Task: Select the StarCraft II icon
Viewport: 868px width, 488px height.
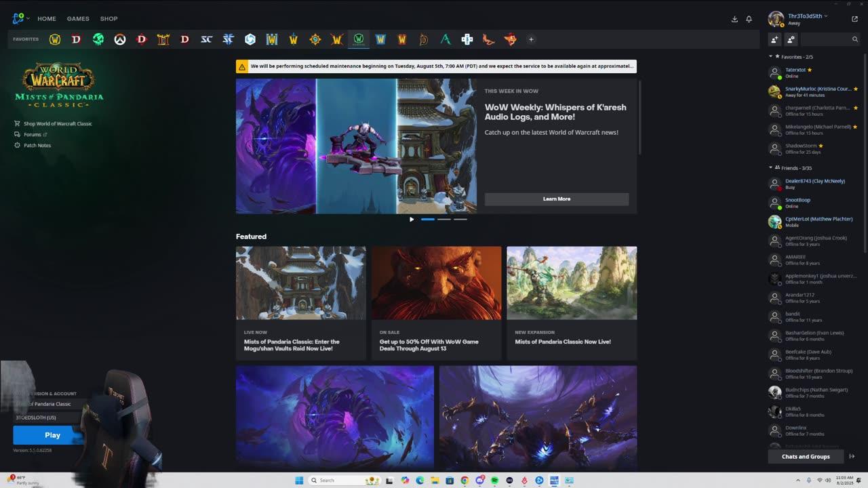Action: (229, 39)
